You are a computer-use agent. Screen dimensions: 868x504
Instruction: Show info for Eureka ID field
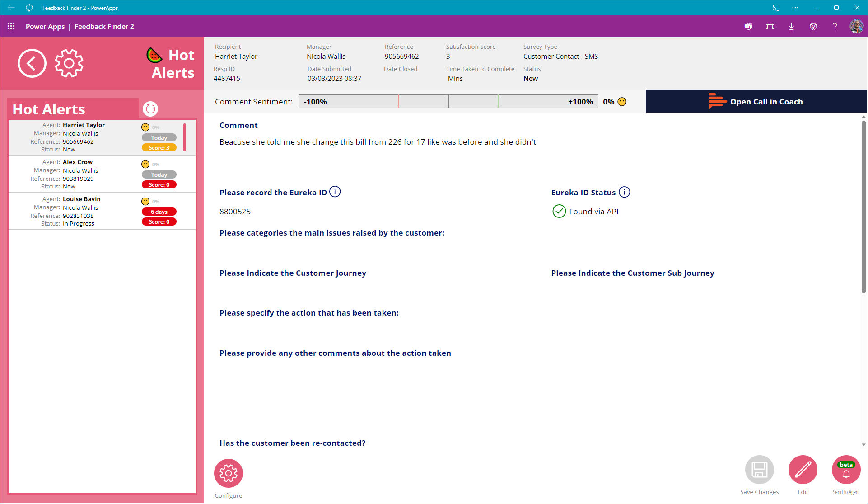click(x=335, y=192)
